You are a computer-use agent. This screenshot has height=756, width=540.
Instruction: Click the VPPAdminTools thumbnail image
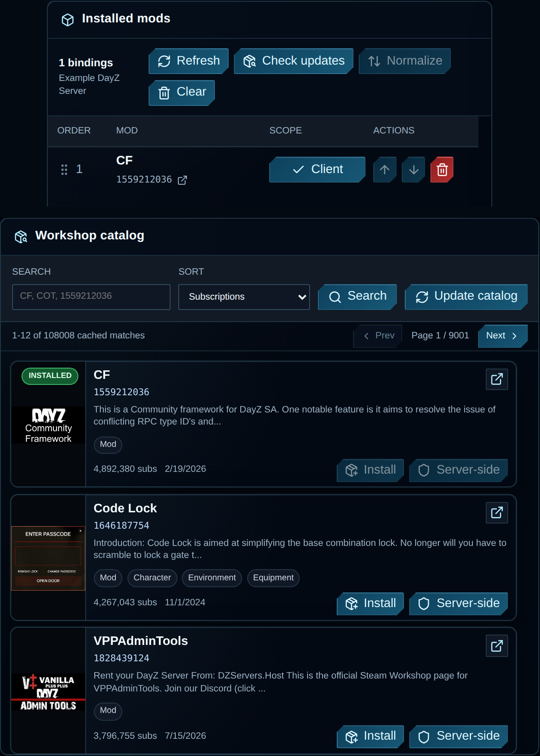click(x=48, y=691)
